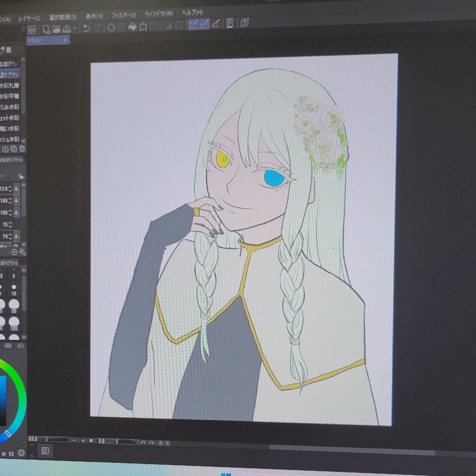This screenshot has width=476, height=476.
Task: Select the ッシュ水彩 sub tool
Action: [10, 139]
